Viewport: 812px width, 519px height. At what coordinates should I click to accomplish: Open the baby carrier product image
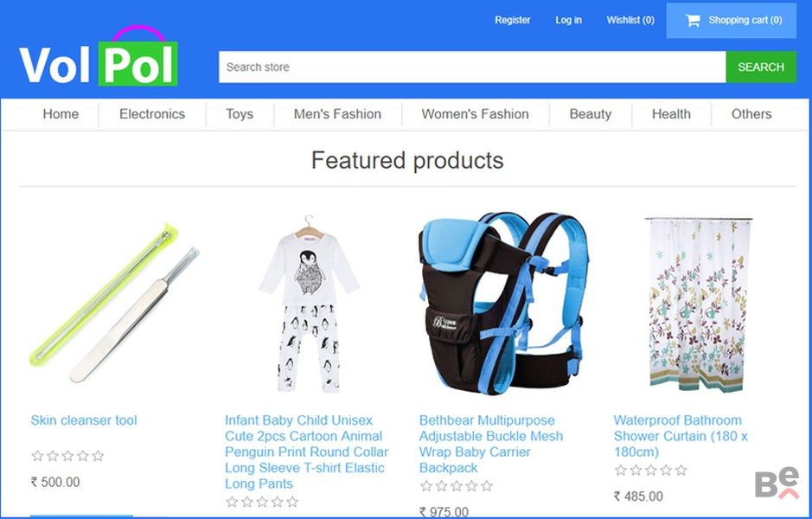503,304
